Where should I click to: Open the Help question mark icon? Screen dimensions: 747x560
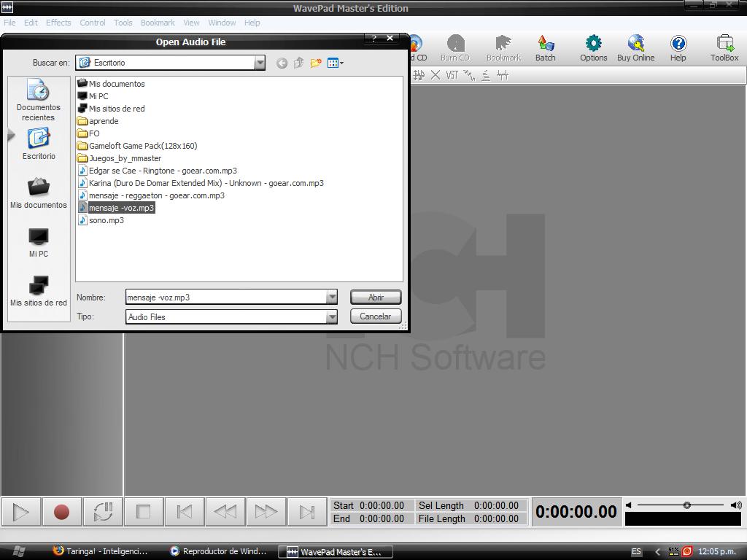(678, 49)
